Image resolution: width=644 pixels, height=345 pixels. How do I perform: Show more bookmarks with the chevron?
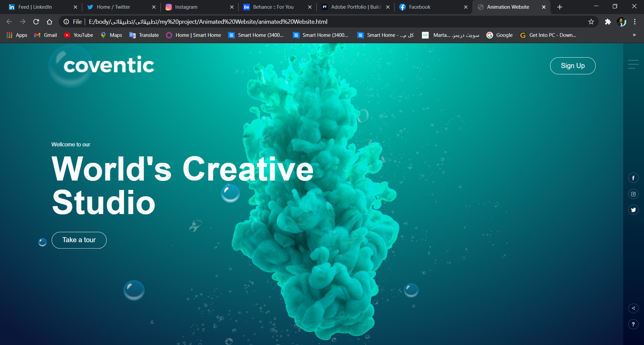coord(634,35)
